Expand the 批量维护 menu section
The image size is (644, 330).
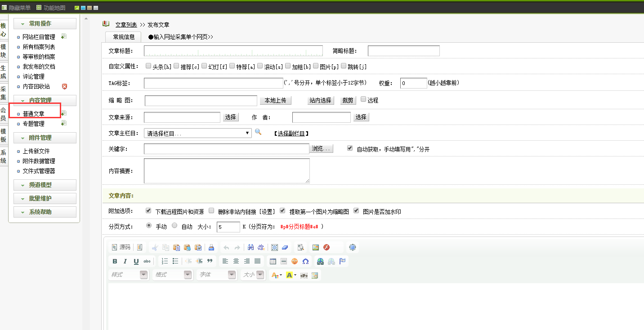(x=45, y=198)
